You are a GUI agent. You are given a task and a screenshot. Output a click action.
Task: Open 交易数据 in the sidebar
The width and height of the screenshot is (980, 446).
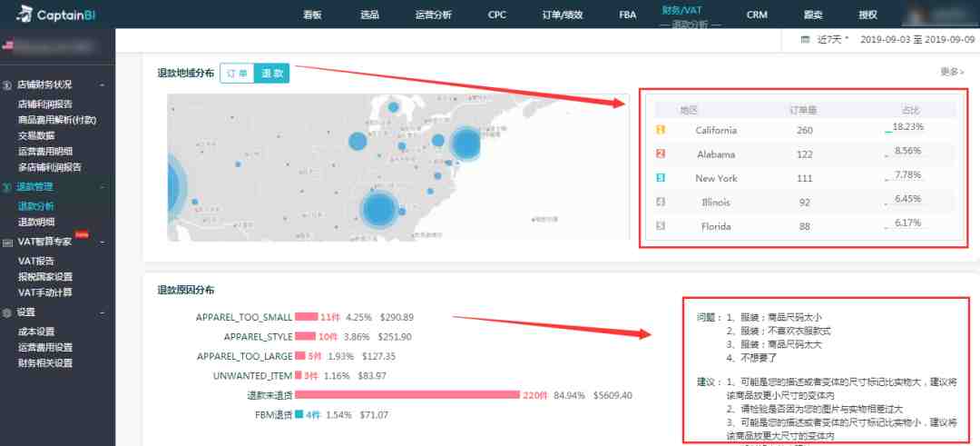pyautogui.click(x=36, y=135)
